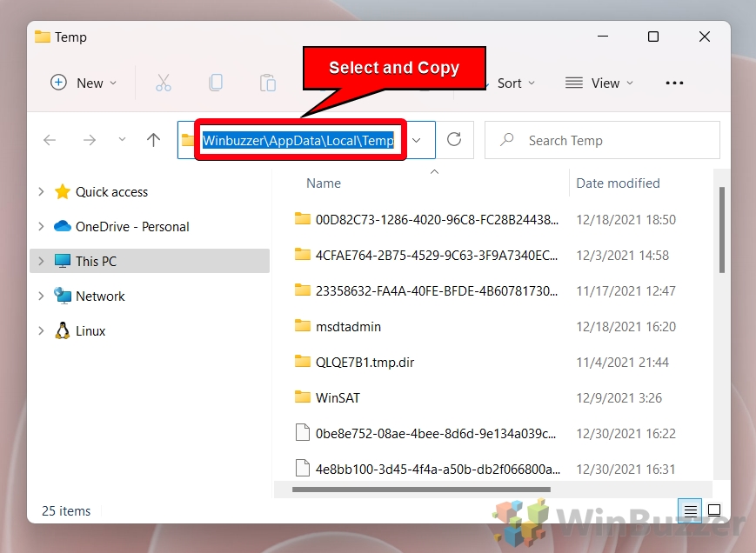
Task: Click the vertical scrollbar thumb
Action: click(x=722, y=230)
